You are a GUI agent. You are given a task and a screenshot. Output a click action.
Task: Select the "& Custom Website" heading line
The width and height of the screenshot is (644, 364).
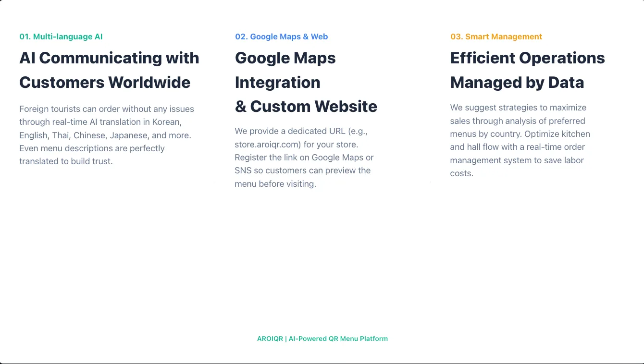[x=306, y=106]
